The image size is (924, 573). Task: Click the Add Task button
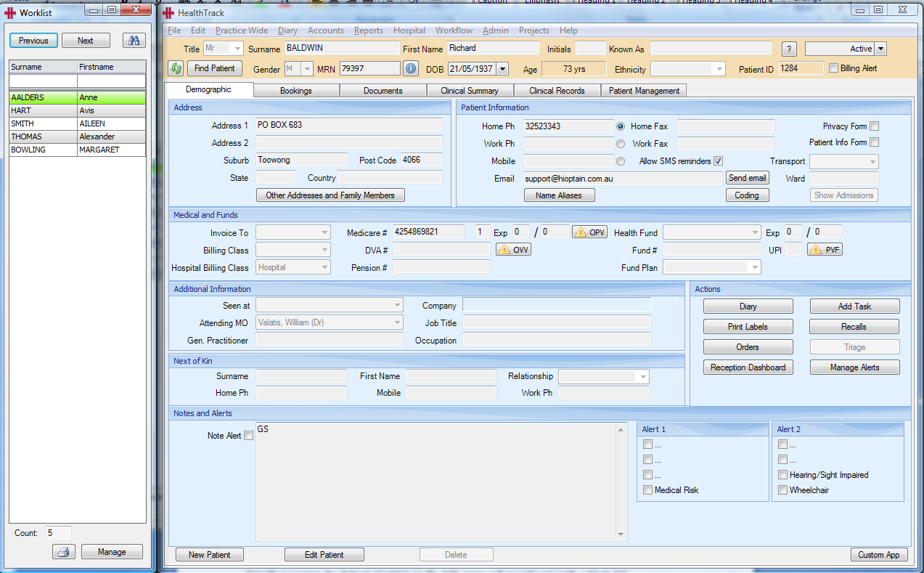pos(854,306)
